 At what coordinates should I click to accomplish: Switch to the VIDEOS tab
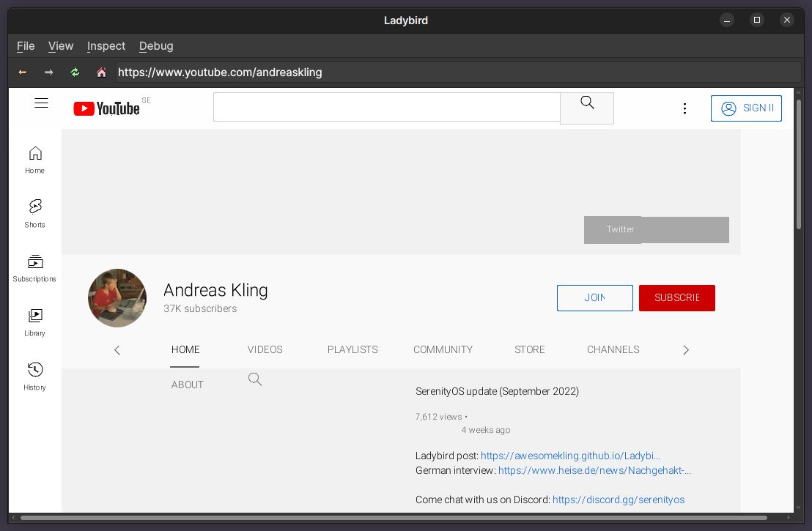[x=265, y=350]
